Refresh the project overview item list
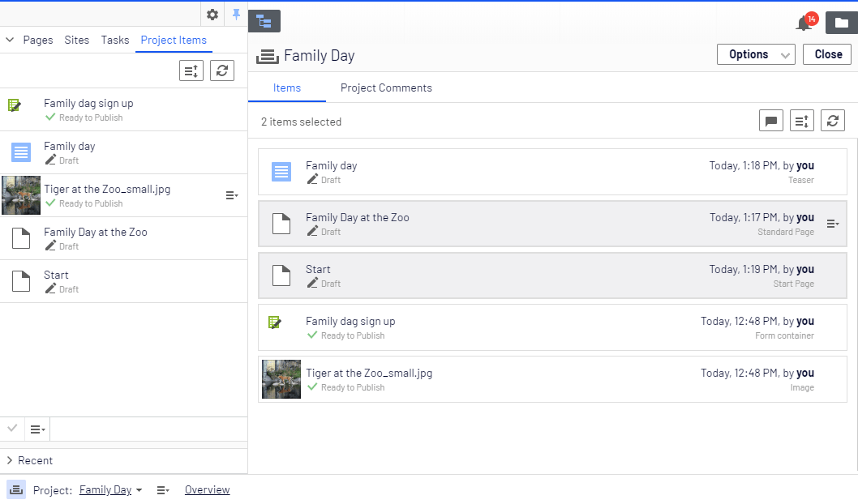Image resolution: width=858 pixels, height=504 pixels. coord(833,122)
